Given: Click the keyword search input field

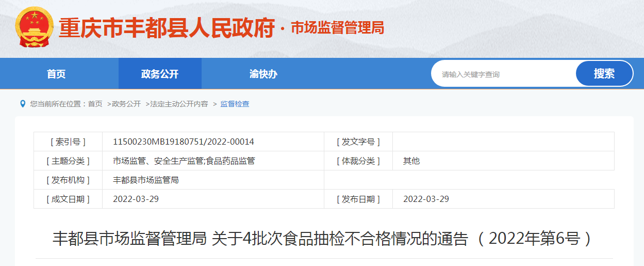Looking at the screenshot, I should (503, 74).
